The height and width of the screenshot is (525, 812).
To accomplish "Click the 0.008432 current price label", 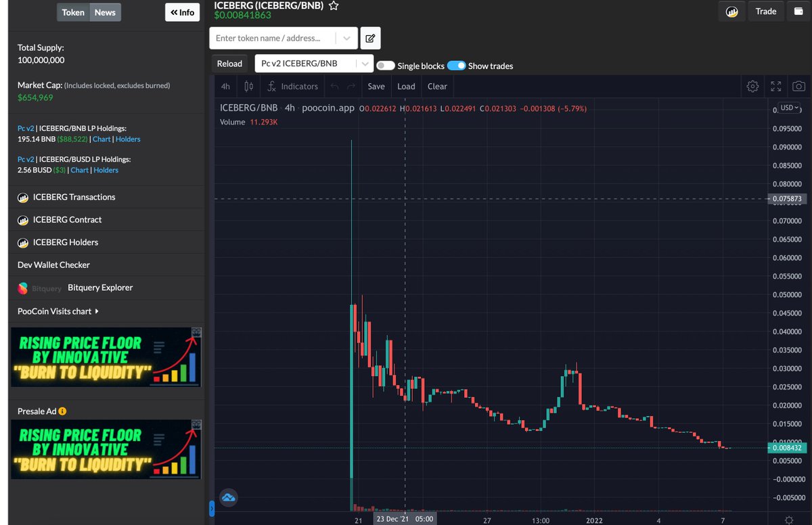I will [787, 448].
